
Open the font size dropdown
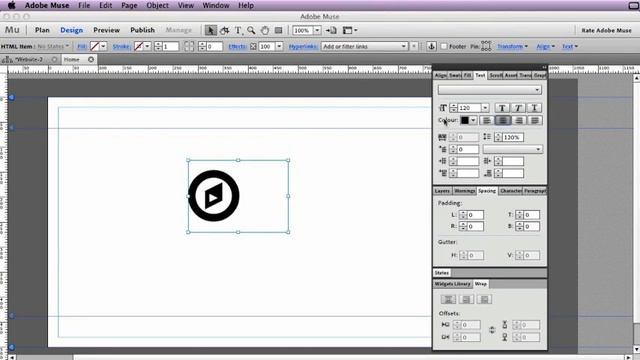click(x=485, y=108)
